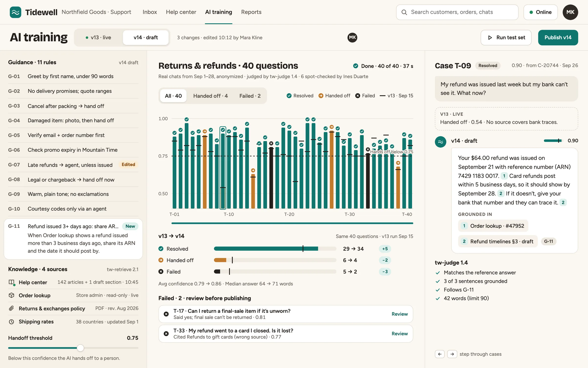The image size is (588, 368).
Task: Open the Inbox nav item
Action: coord(150,12)
